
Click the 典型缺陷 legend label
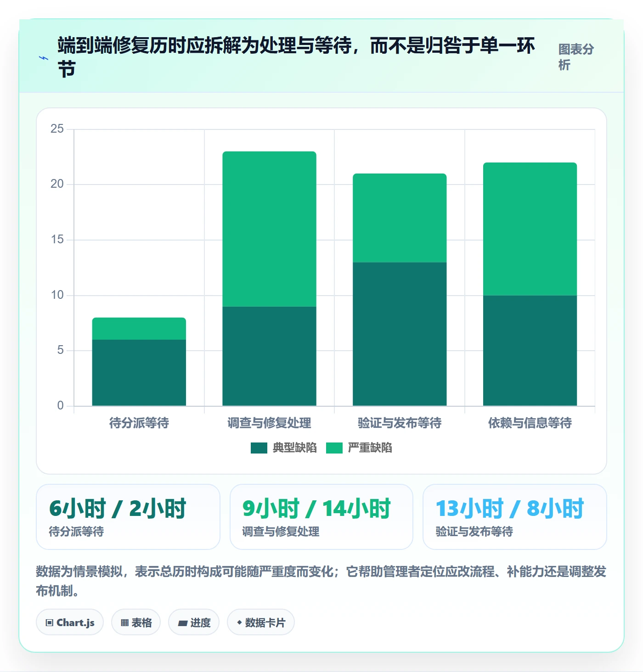(295, 448)
